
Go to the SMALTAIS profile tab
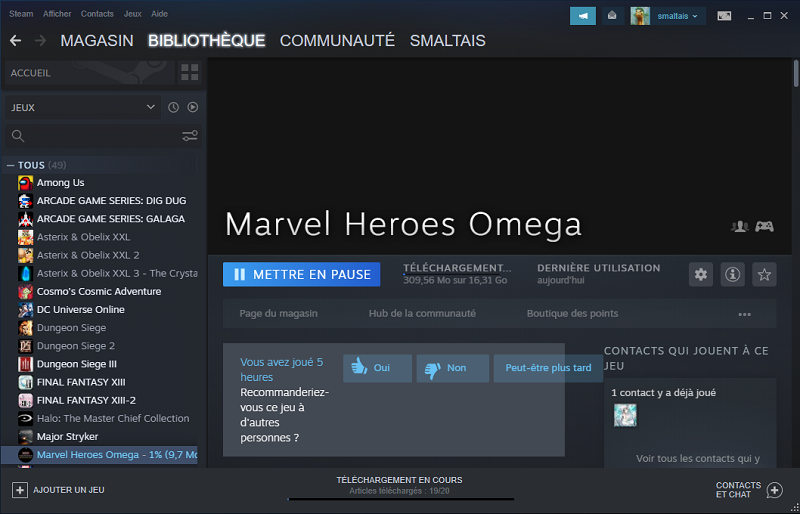[x=447, y=41]
